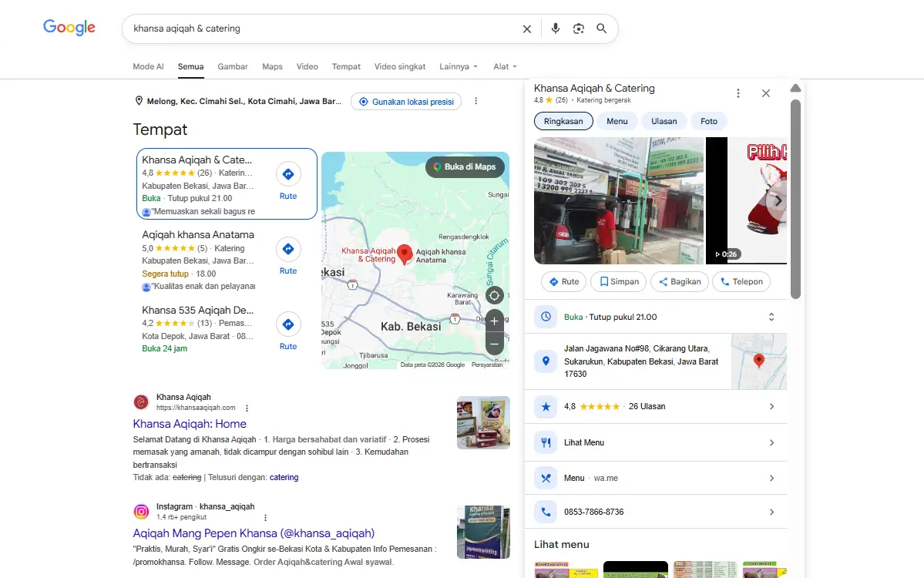Open three-dot menu in business panel
Screen dimensions: 924x578
point(738,93)
